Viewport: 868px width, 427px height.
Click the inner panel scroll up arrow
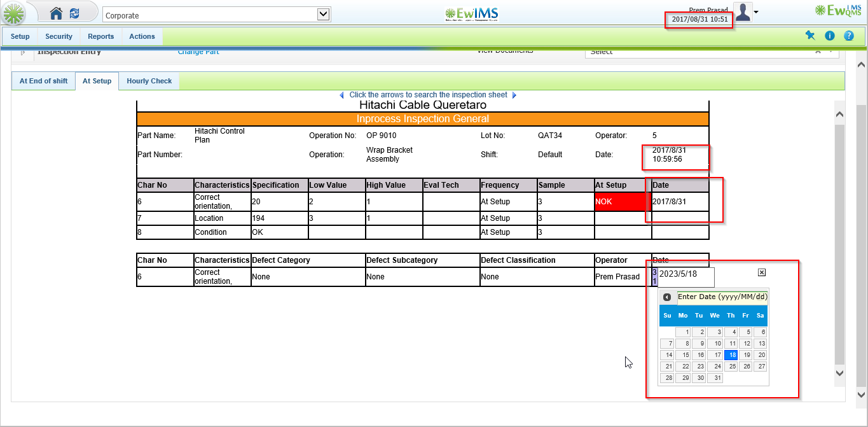(839, 115)
